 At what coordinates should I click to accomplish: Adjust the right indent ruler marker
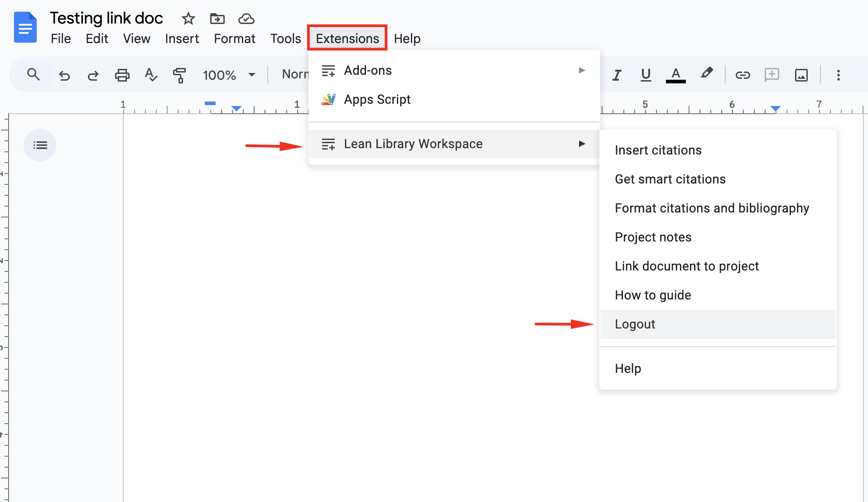(776, 108)
